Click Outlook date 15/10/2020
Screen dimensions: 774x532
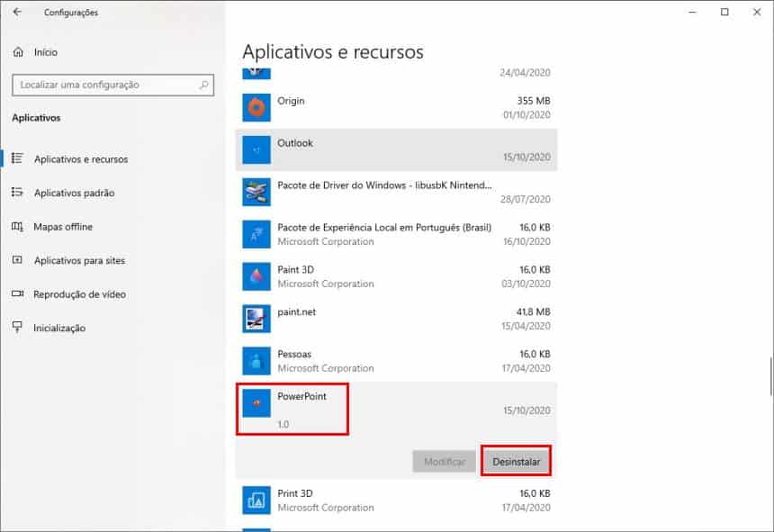526,157
